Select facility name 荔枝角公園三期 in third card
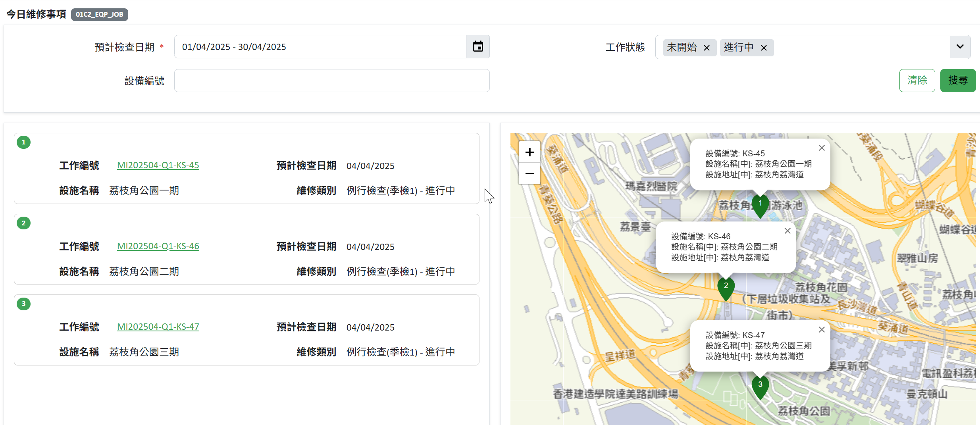 click(144, 352)
